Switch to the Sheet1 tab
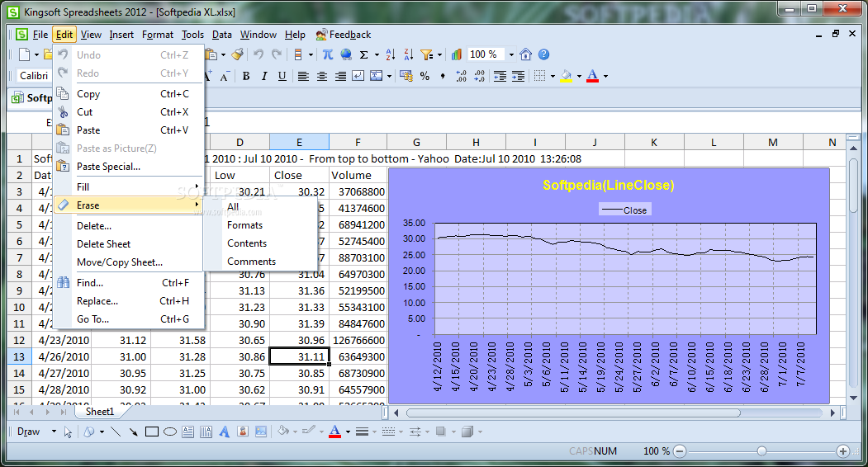Image resolution: width=868 pixels, height=467 pixels. (x=100, y=412)
